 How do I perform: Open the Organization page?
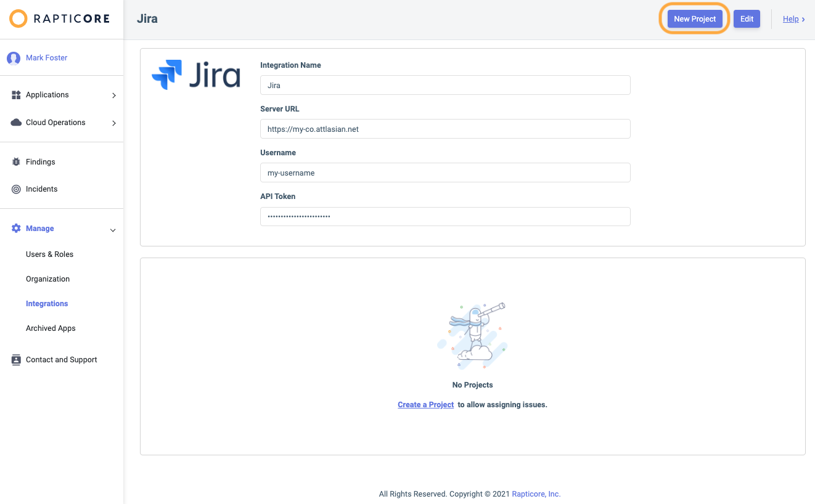coord(47,279)
